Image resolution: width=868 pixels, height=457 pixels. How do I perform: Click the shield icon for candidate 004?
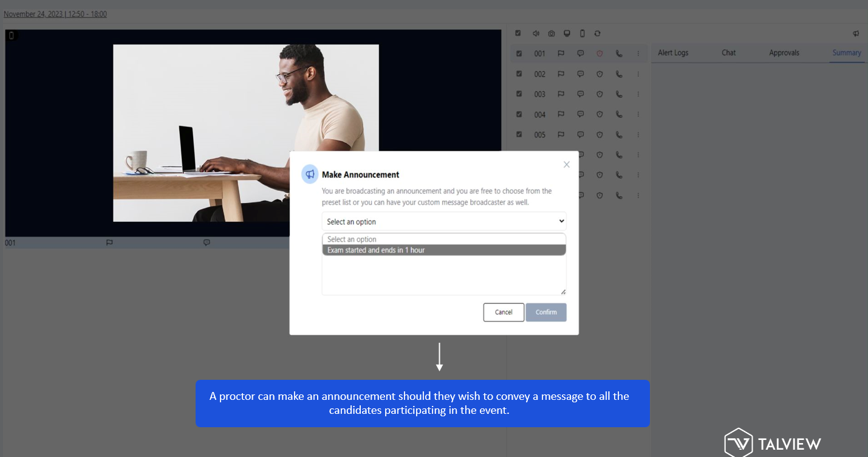[x=600, y=114]
